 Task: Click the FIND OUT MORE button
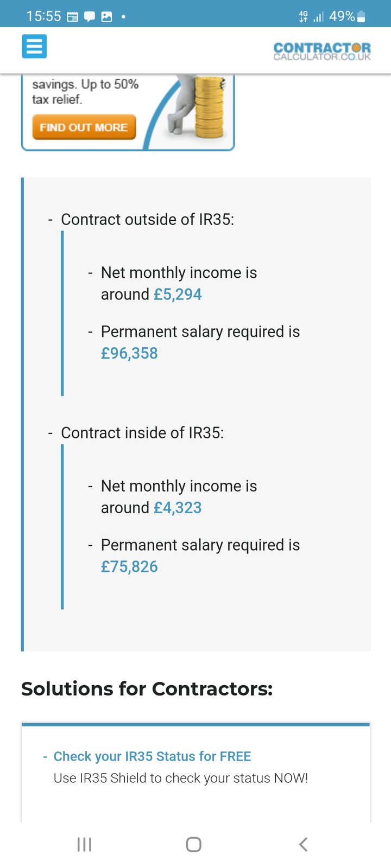[84, 127]
